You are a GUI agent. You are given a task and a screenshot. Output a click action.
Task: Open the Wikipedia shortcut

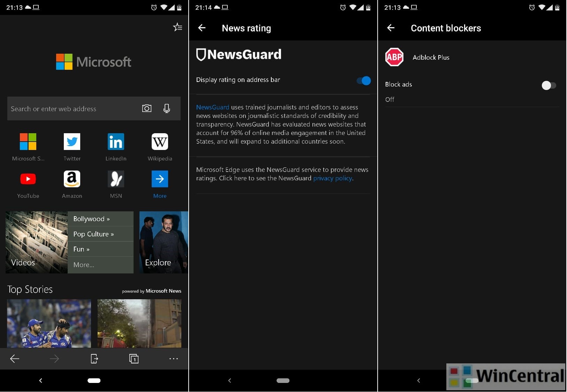pos(159,142)
